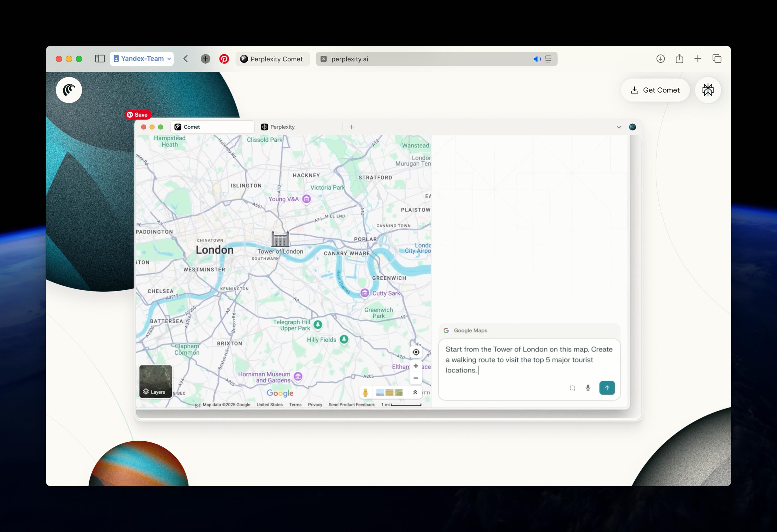The image size is (777, 532).
Task: Expand the tab list chevron in Comet window
Action: 619,127
